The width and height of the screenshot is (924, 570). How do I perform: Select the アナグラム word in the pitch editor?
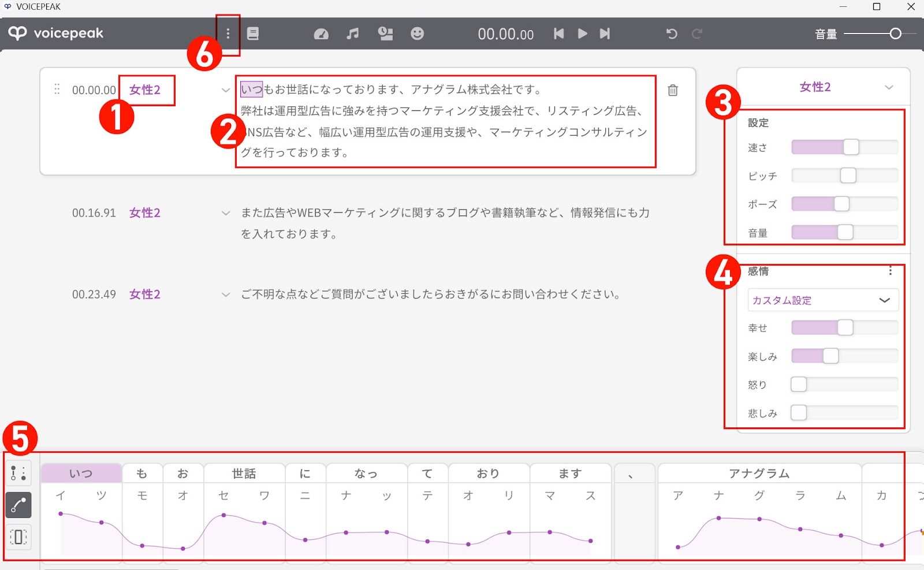tap(759, 474)
